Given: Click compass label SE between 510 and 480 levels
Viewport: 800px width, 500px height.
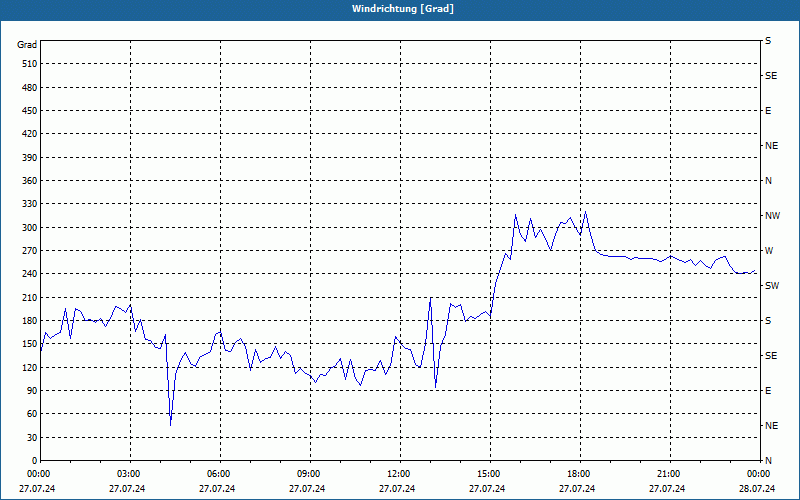Looking at the screenshot, I should click(771, 76).
